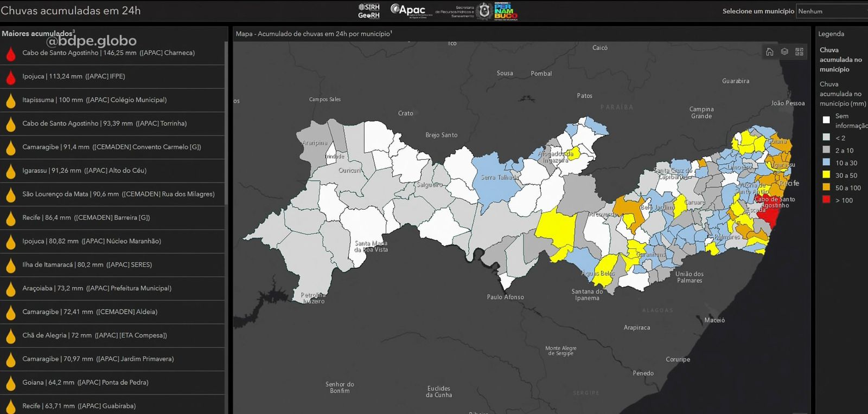
Task: Click the red Cabo de Santo Agostinho map region
Action: click(770, 214)
